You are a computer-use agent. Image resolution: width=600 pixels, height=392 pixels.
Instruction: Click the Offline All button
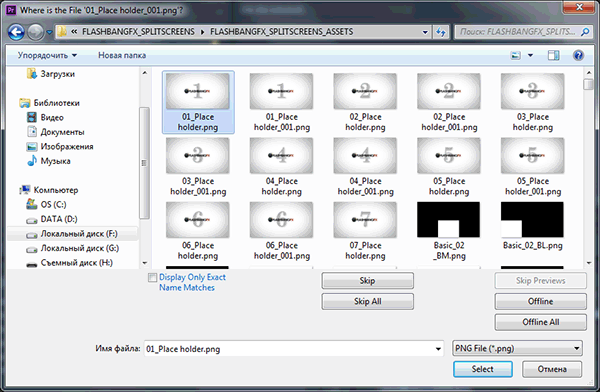(x=540, y=322)
